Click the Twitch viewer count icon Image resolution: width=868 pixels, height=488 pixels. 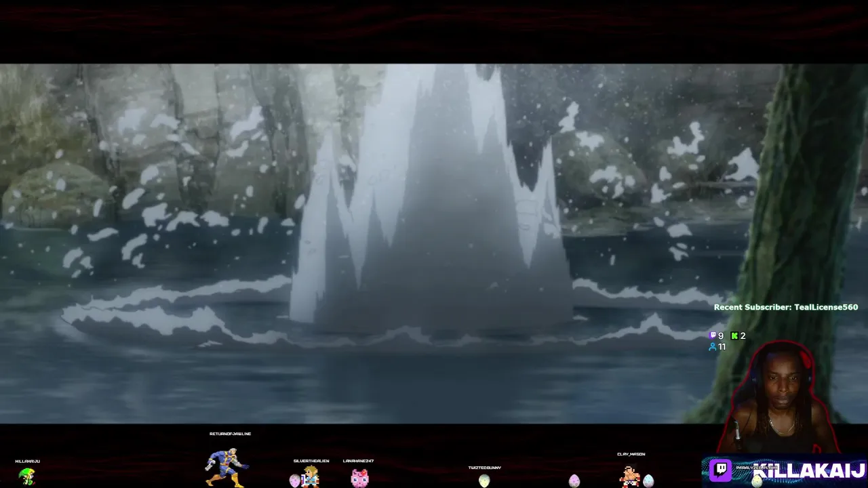tap(712, 335)
